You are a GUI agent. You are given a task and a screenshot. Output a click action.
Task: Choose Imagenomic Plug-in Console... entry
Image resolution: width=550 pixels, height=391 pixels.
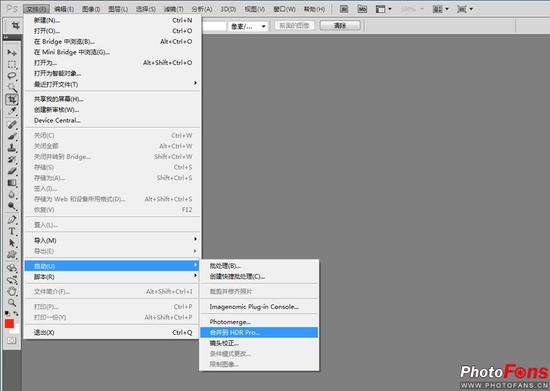pos(259,306)
